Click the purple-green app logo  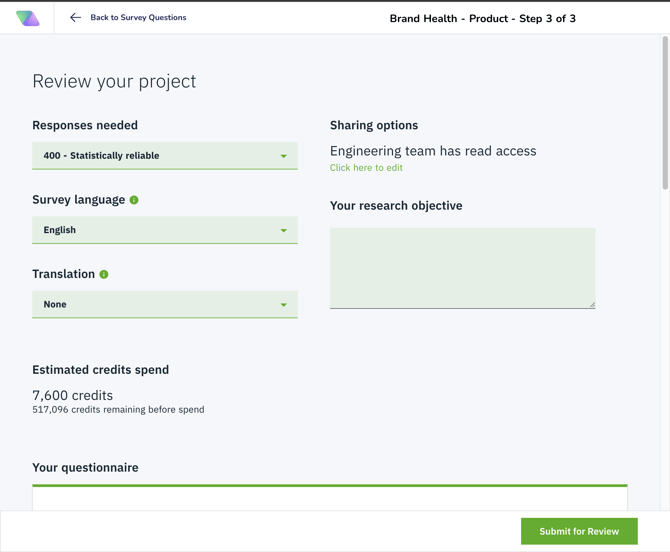(x=28, y=18)
